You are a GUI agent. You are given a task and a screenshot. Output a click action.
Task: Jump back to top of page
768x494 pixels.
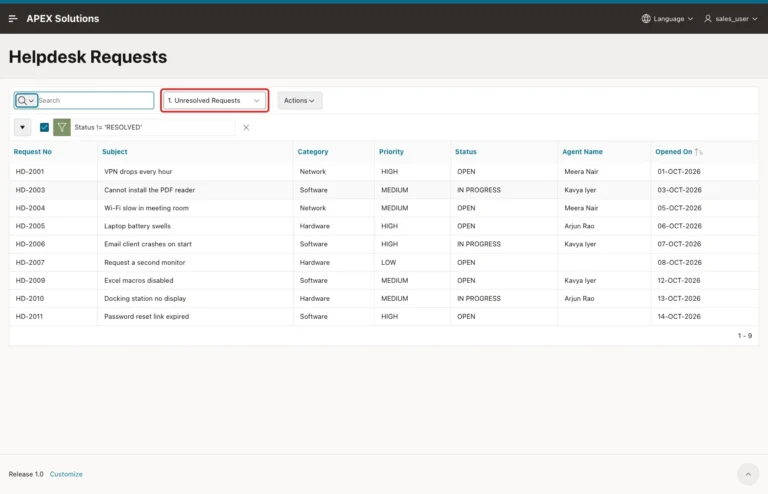748,474
